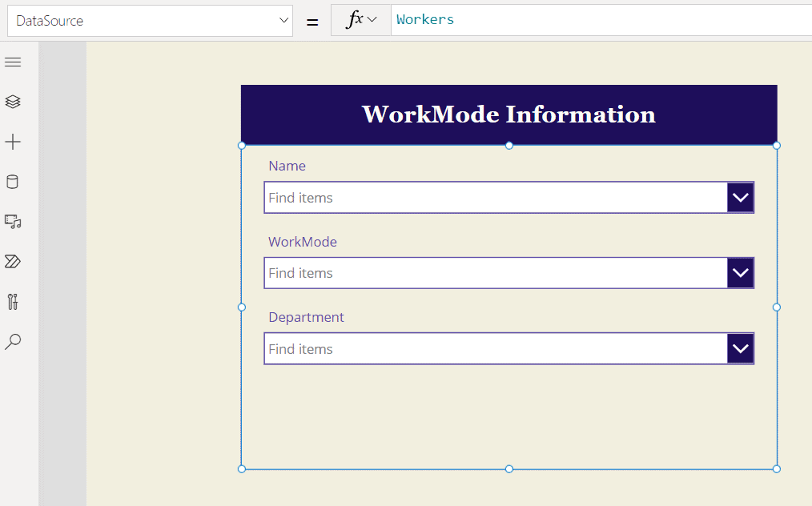Click the Power Automate icon

pos(13,262)
